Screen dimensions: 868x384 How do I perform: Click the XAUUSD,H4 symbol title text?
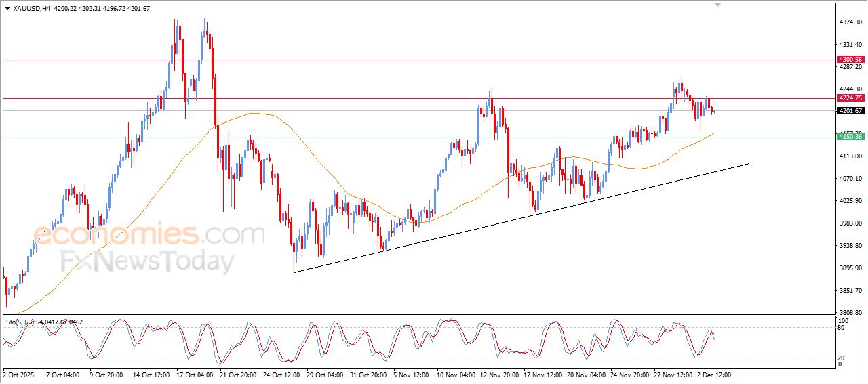coord(31,9)
